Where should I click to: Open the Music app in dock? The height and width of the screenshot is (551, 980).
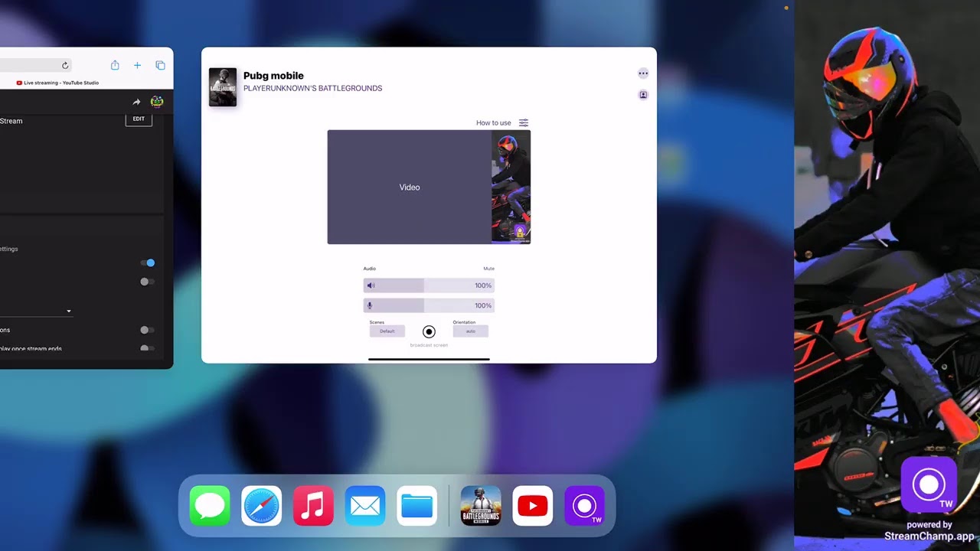[313, 506]
